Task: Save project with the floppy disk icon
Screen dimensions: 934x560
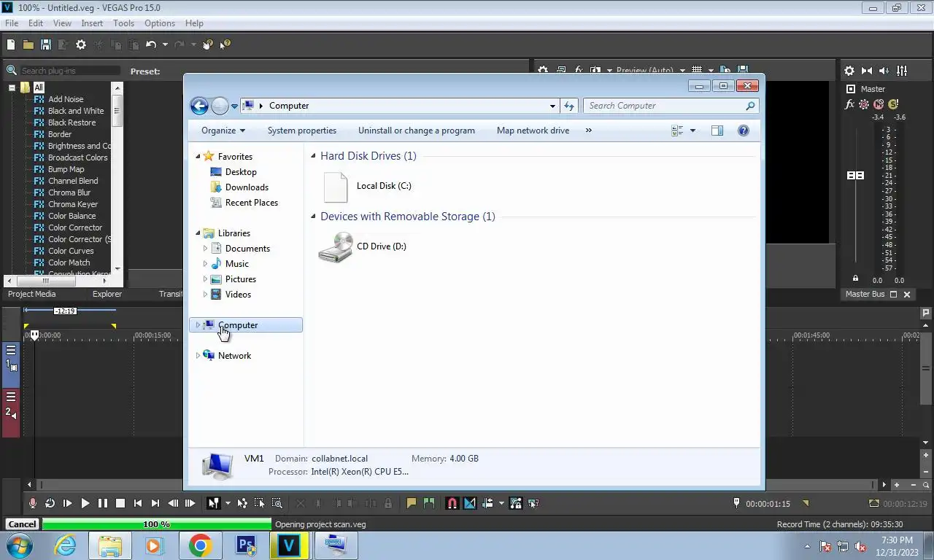Action: click(x=46, y=44)
